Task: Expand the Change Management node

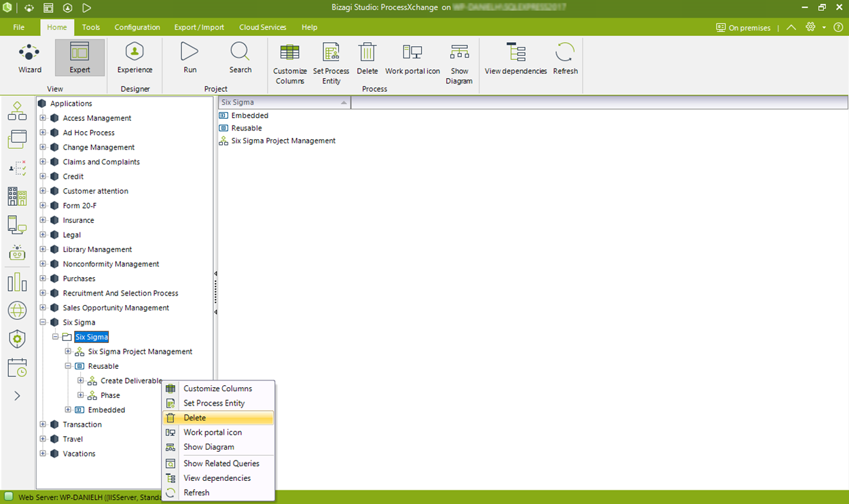Action: click(x=43, y=147)
